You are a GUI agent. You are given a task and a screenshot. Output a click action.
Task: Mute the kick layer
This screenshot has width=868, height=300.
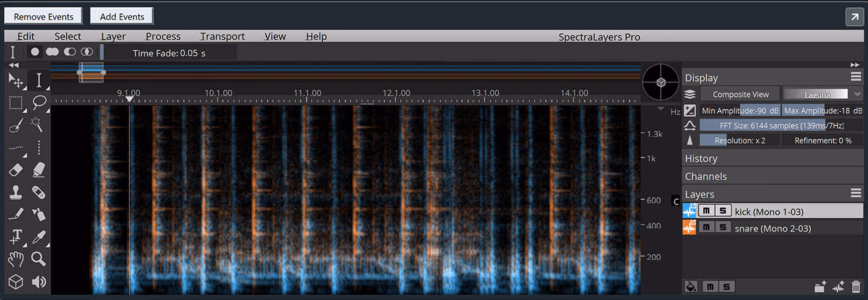tap(706, 211)
